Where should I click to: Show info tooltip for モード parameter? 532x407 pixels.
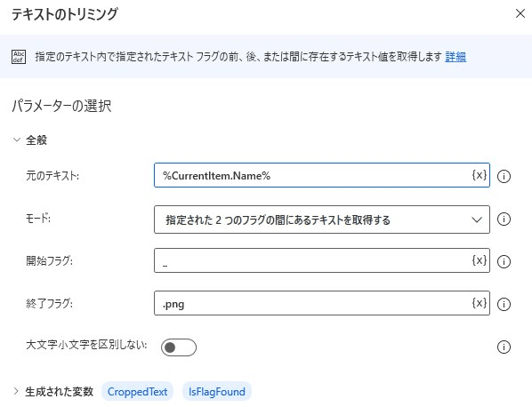point(504,219)
